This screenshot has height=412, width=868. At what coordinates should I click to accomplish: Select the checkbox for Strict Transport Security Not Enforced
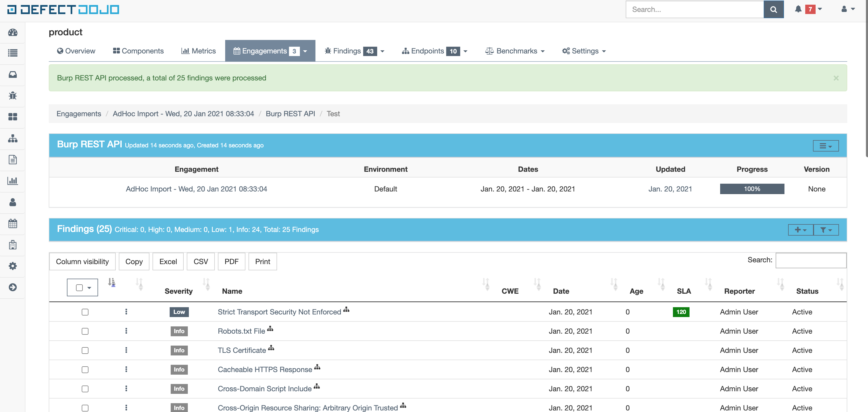pos(85,312)
